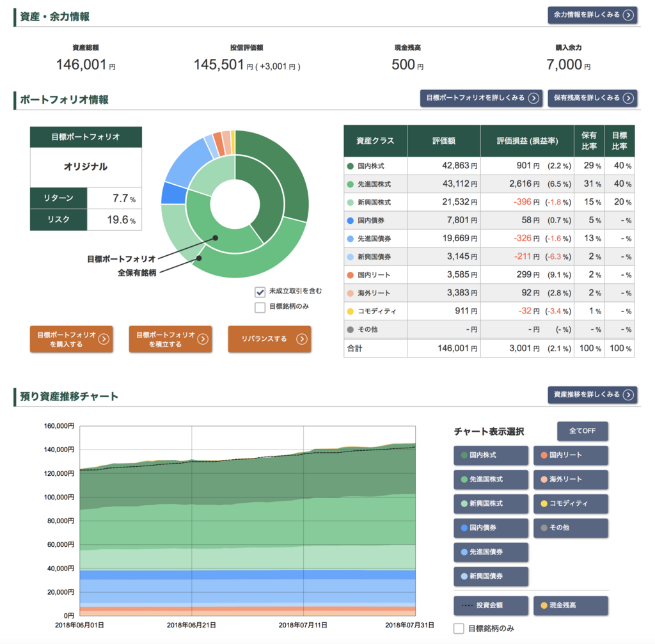Toggle コモディティ series in chart display
The height and width of the screenshot is (644, 655).
coord(571,504)
